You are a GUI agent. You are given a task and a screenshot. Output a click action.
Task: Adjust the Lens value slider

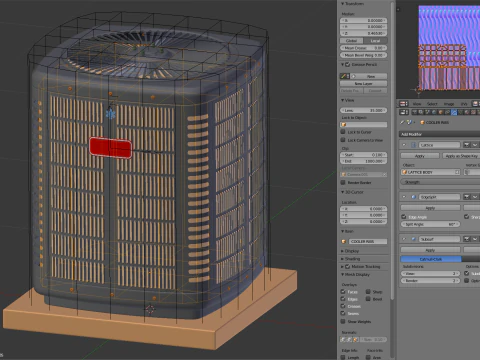[x=364, y=110]
